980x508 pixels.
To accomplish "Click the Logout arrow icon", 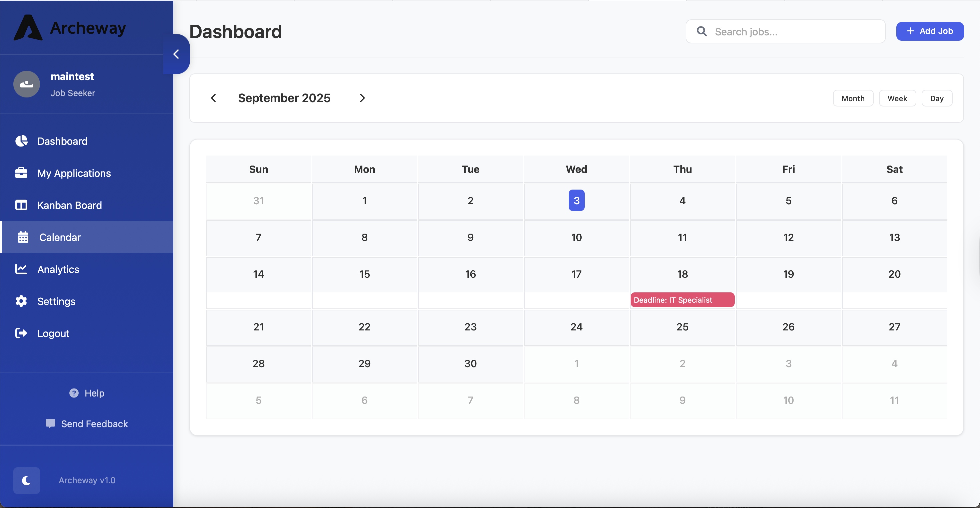I will (21, 333).
